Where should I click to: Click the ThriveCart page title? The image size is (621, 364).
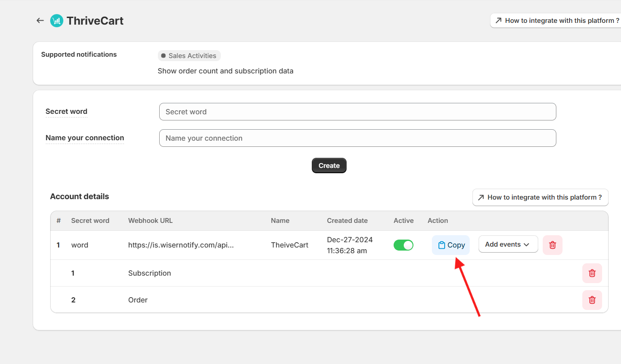pyautogui.click(x=95, y=21)
